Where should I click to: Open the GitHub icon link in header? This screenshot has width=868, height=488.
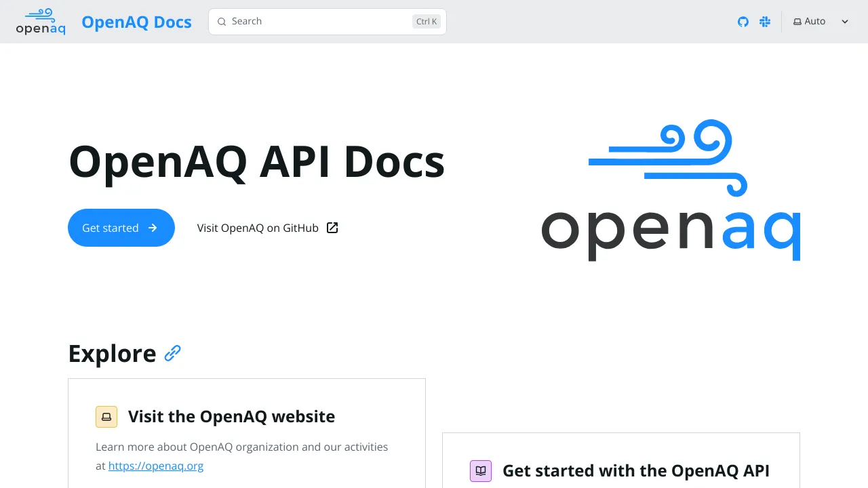pos(743,22)
